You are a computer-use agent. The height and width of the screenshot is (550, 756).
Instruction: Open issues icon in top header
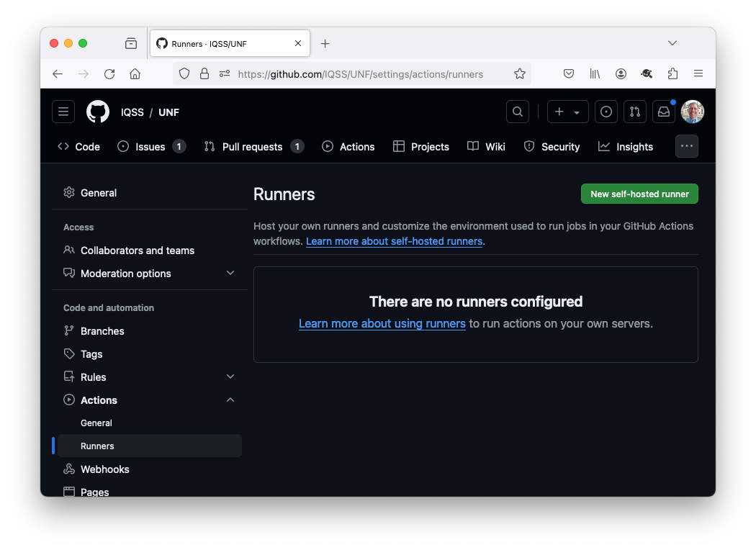[x=606, y=112]
